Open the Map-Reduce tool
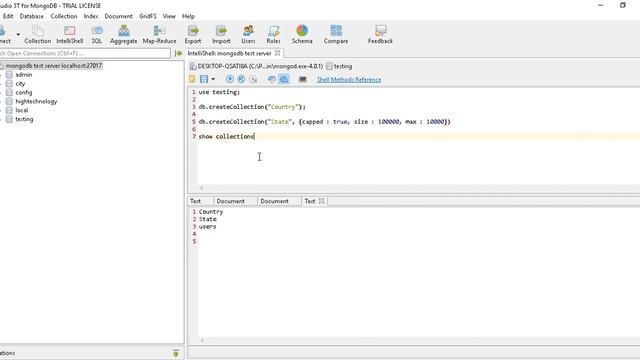Viewport: 640px width, 360px height. [159, 34]
